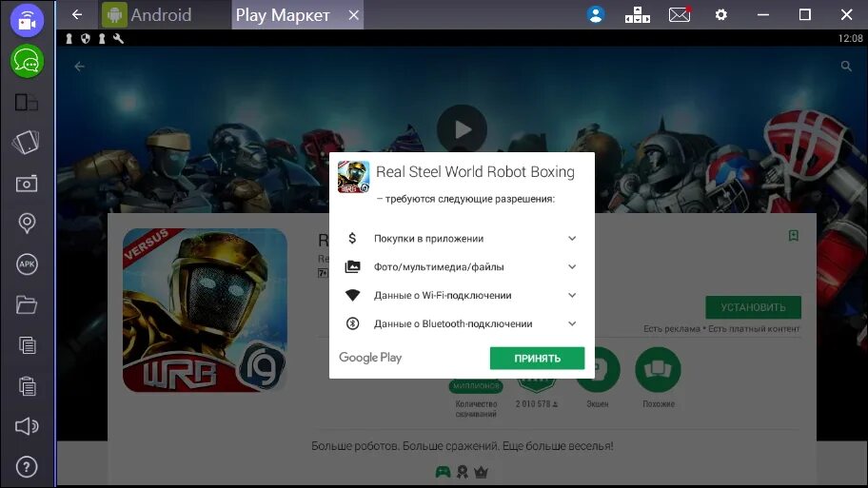Click the paste clipboard icon in sidebar

27,385
